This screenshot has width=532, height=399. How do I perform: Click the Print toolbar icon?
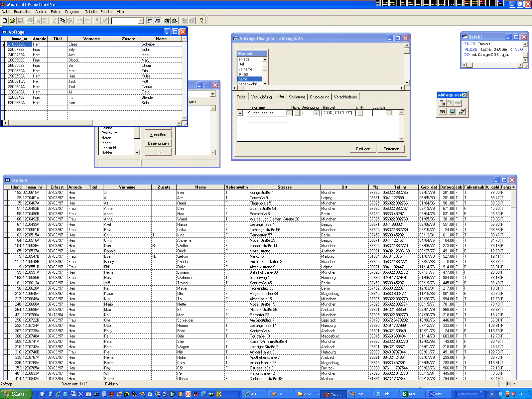pyautogui.click(x=30, y=21)
